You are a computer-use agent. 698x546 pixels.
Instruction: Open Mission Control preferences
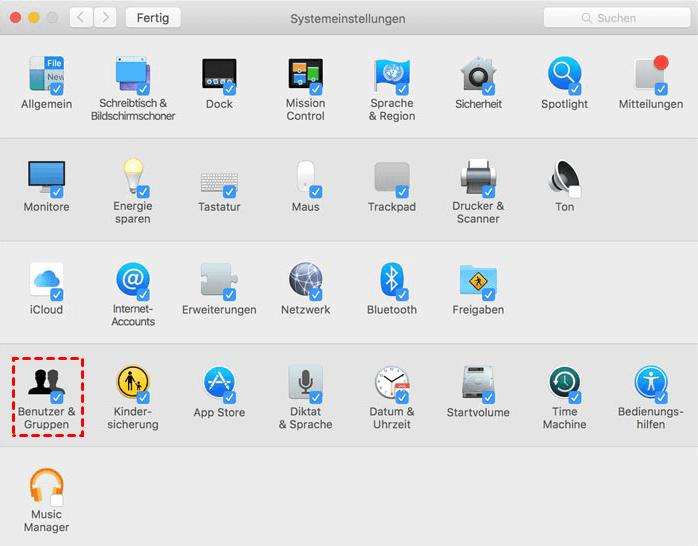point(305,76)
